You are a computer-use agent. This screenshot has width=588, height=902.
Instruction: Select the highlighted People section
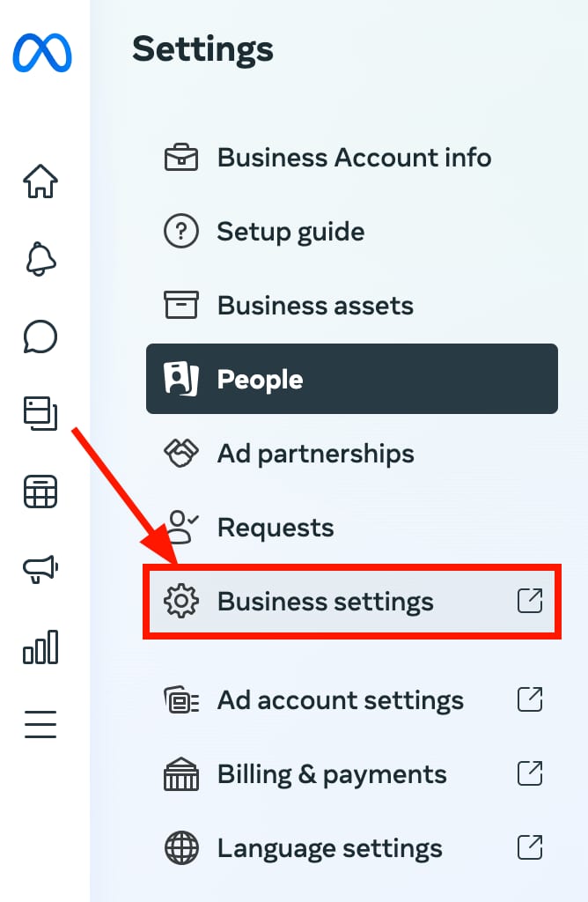click(260, 379)
